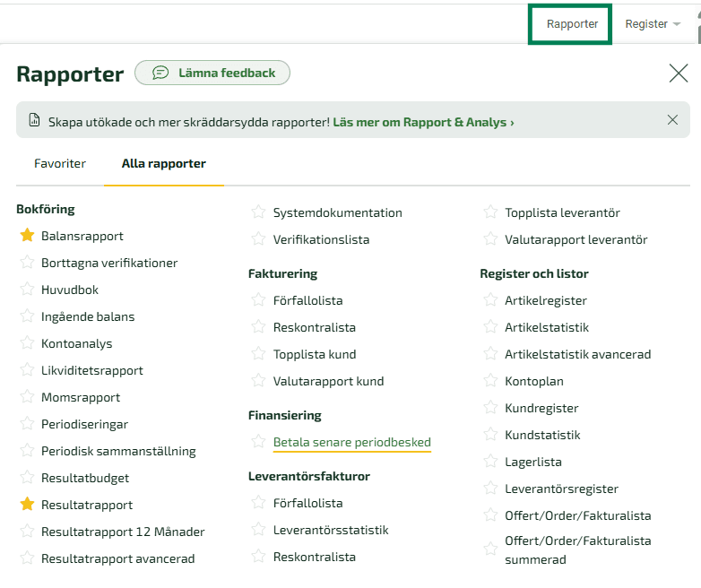Star Periodisk sammanställning
The height and width of the screenshot is (588, 701).
[x=27, y=450]
